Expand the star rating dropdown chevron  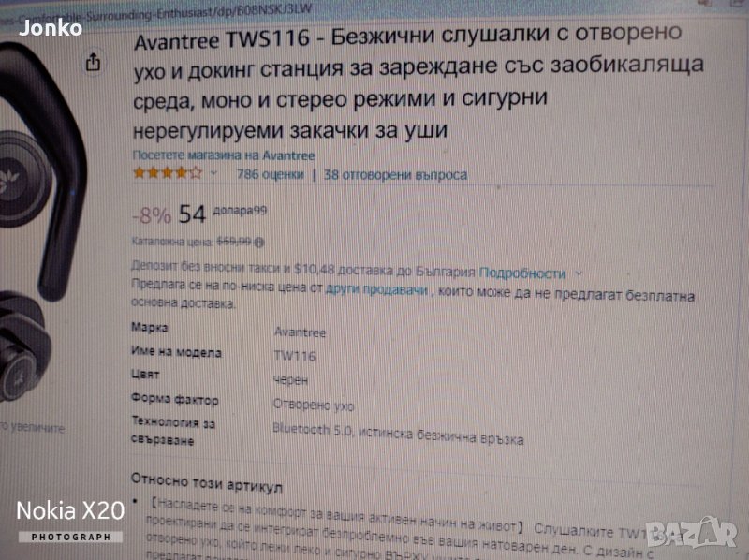(214, 173)
